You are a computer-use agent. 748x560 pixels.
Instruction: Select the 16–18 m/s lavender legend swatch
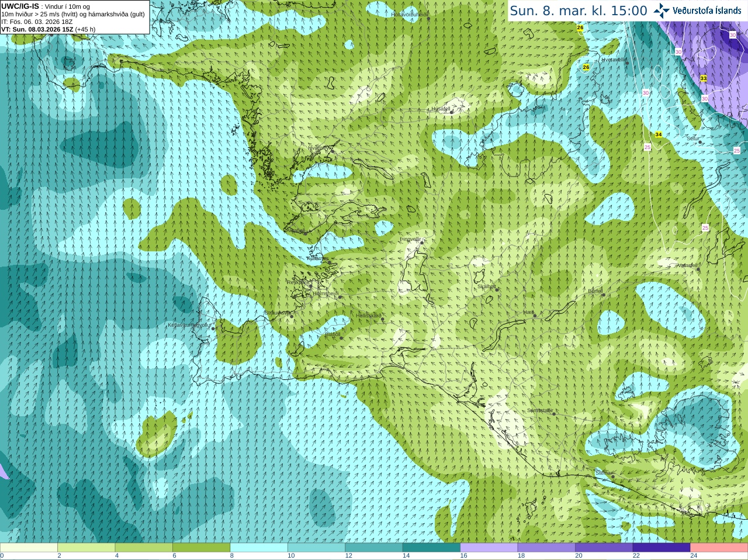pos(489,548)
